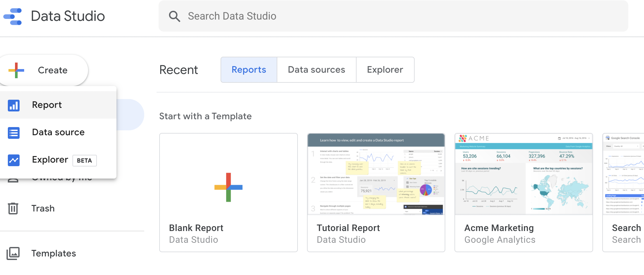The width and height of the screenshot is (644, 275).
Task: Choose Report from the Create menu
Action: [58, 105]
